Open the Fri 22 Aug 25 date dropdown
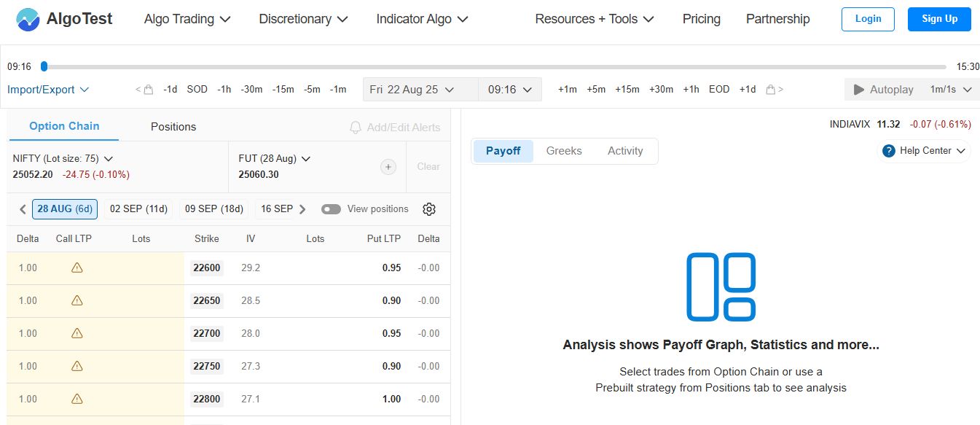980x425 pixels. tap(420, 89)
